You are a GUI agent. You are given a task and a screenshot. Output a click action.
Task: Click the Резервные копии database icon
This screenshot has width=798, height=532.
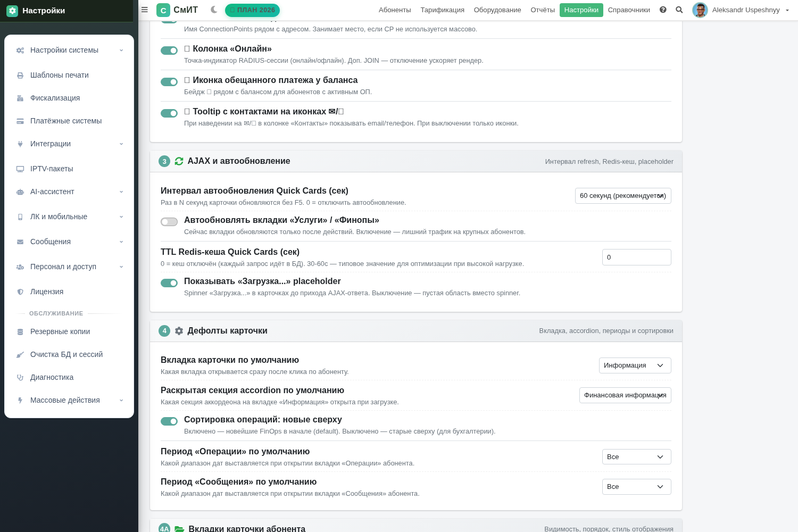[x=20, y=332]
